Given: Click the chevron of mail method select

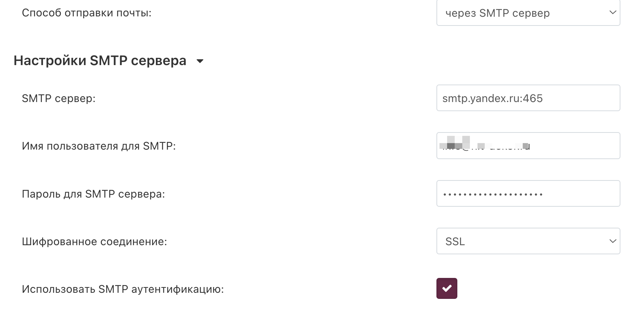Looking at the screenshot, I should point(612,13).
